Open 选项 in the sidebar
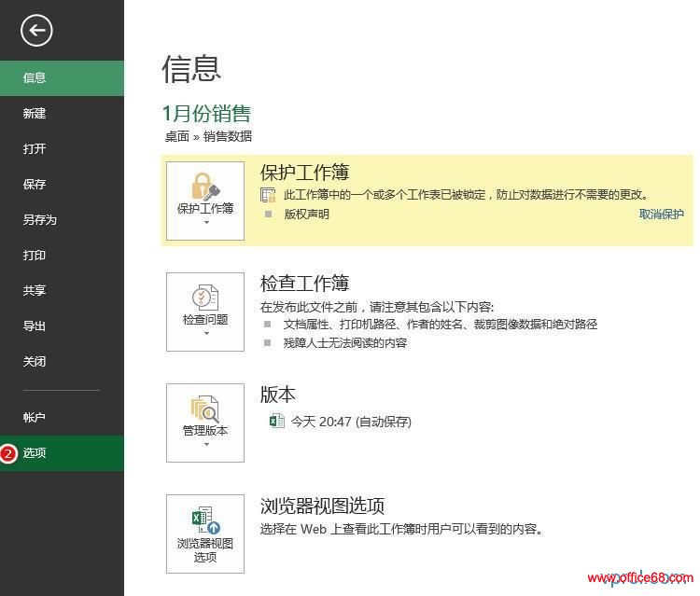 click(62, 453)
